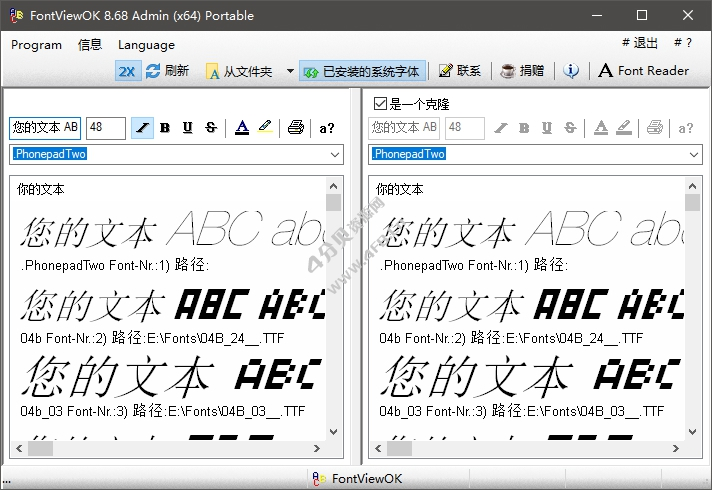Open the 从文件夹 folder source

coord(240,71)
